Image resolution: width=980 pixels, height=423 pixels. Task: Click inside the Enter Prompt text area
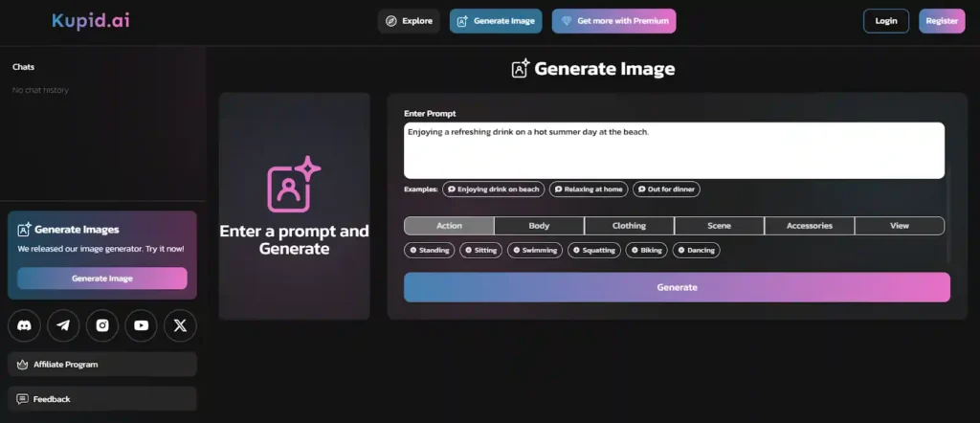tap(674, 150)
